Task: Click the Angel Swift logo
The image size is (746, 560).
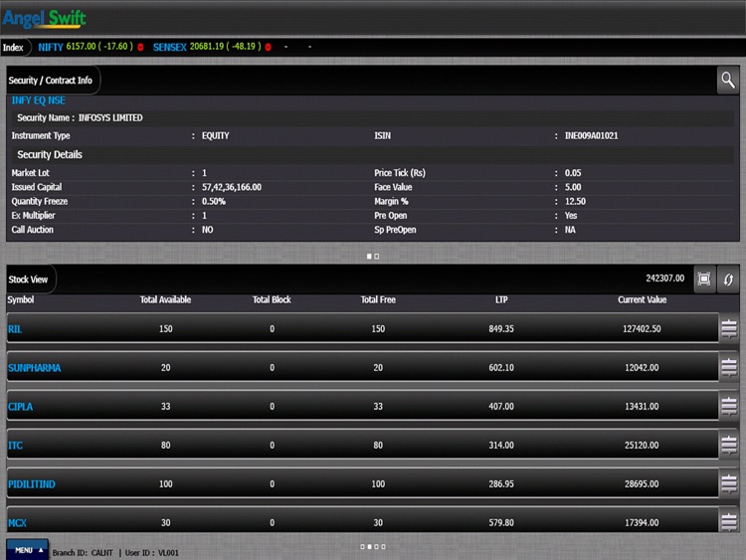Action: [x=45, y=18]
